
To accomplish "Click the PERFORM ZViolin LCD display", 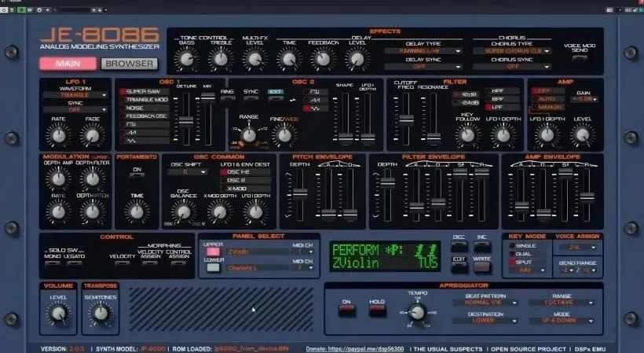I will [385, 256].
